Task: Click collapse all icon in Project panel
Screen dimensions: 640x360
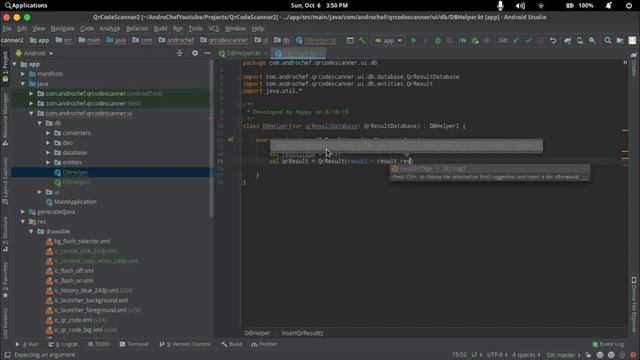Action: (x=180, y=53)
